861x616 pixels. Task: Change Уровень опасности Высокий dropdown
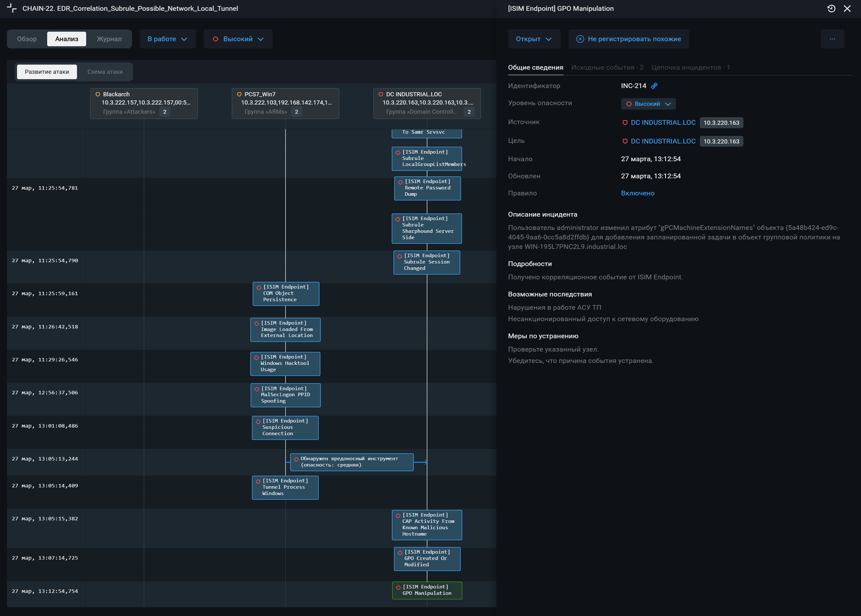(x=648, y=104)
